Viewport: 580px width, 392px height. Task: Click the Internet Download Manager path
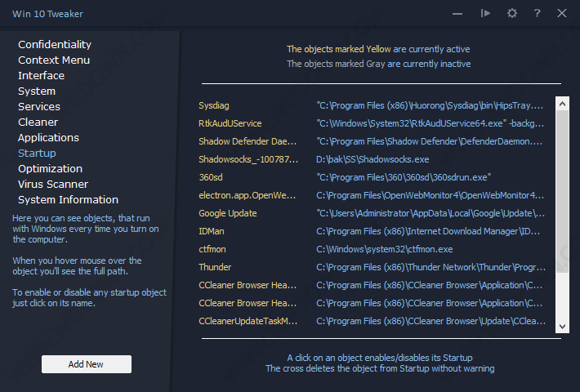pyautogui.click(x=428, y=231)
